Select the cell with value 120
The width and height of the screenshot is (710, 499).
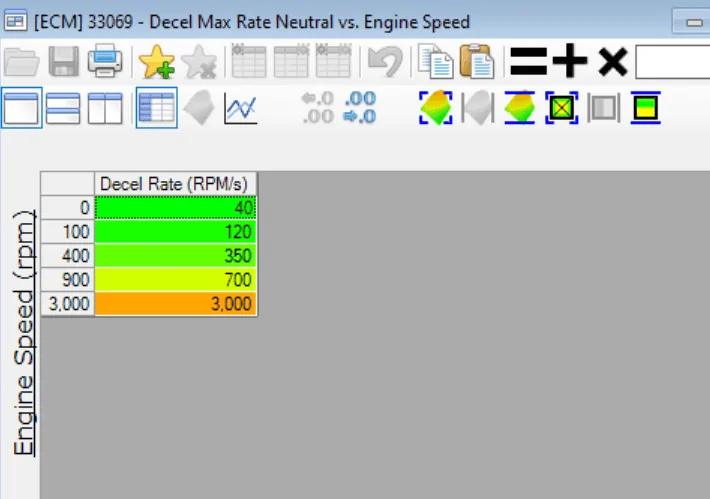pos(176,232)
